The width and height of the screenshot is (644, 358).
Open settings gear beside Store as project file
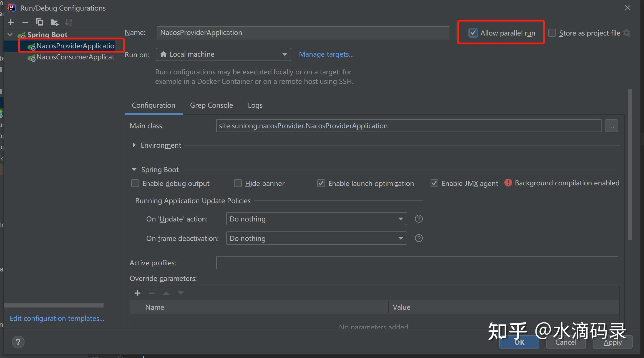click(627, 33)
